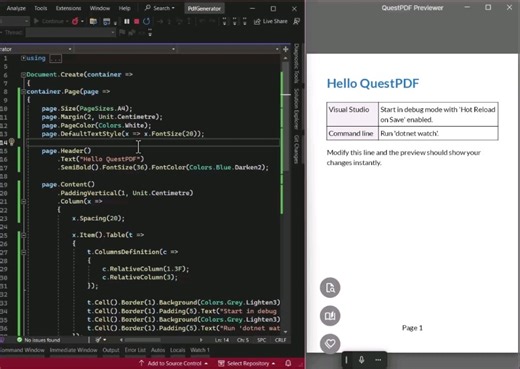The width and height of the screenshot is (520, 369).
Task: Stop debugging with the red square
Action: pos(136,21)
